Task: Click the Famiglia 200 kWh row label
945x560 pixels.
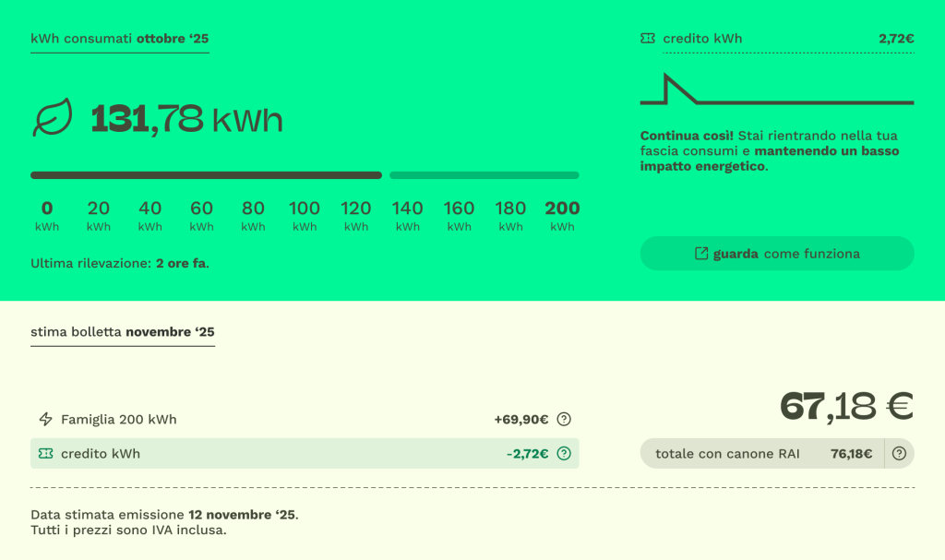Action: [x=119, y=419]
